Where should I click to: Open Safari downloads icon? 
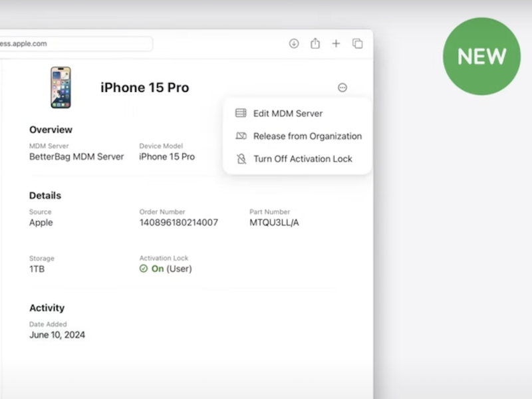[294, 43]
